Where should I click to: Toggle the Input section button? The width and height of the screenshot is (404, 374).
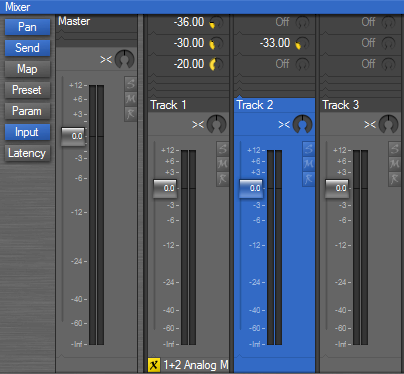click(x=27, y=132)
